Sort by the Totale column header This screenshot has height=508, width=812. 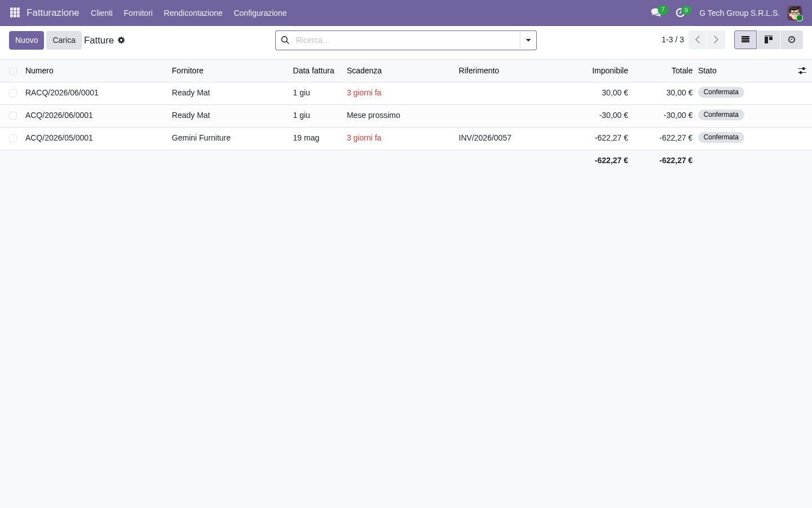[682, 71]
